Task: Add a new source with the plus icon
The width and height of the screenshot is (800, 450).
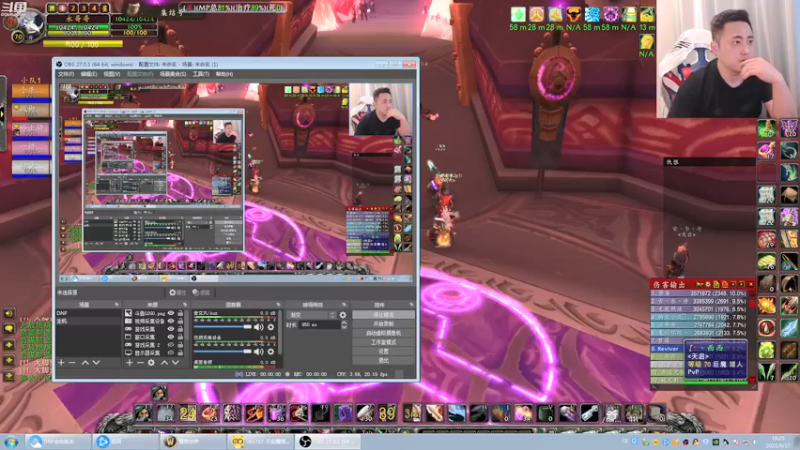Action: [130, 362]
